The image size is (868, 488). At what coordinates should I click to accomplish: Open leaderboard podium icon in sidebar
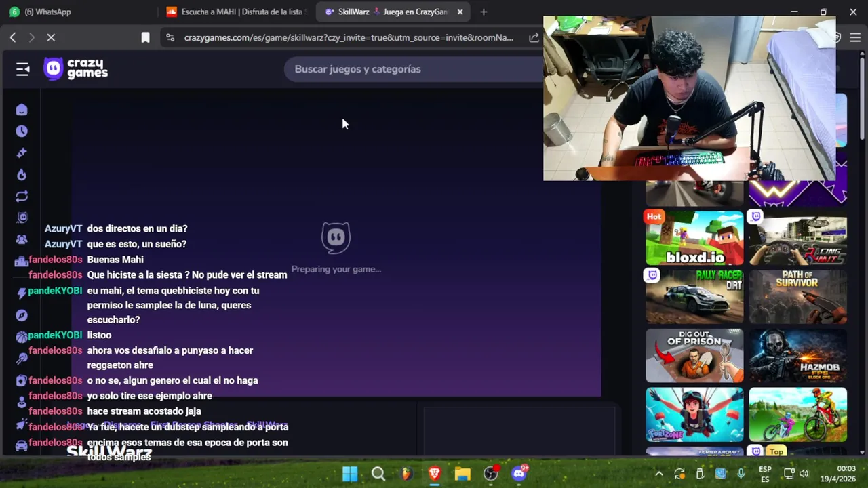[x=22, y=262]
